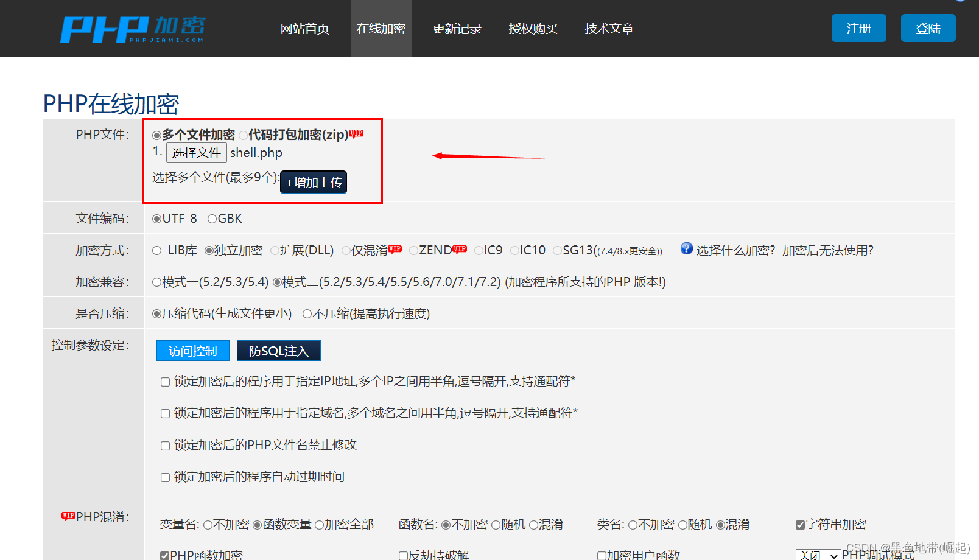Screen dimensions: 979x560
Task: Open the 技术文章 menu item
Action: pos(609,28)
